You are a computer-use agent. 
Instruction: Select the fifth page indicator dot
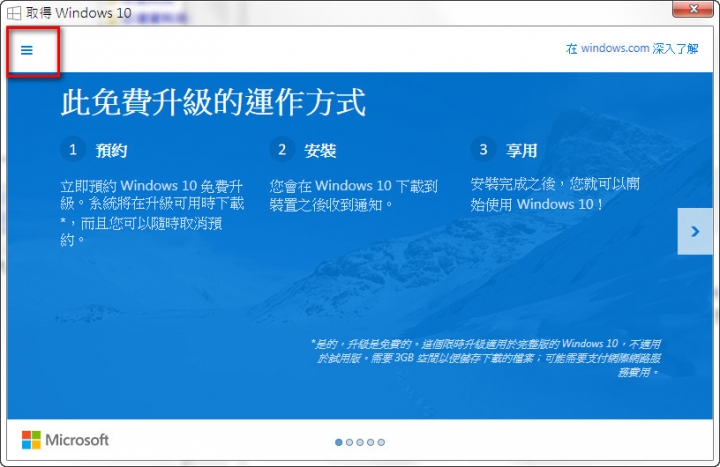pos(381,442)
